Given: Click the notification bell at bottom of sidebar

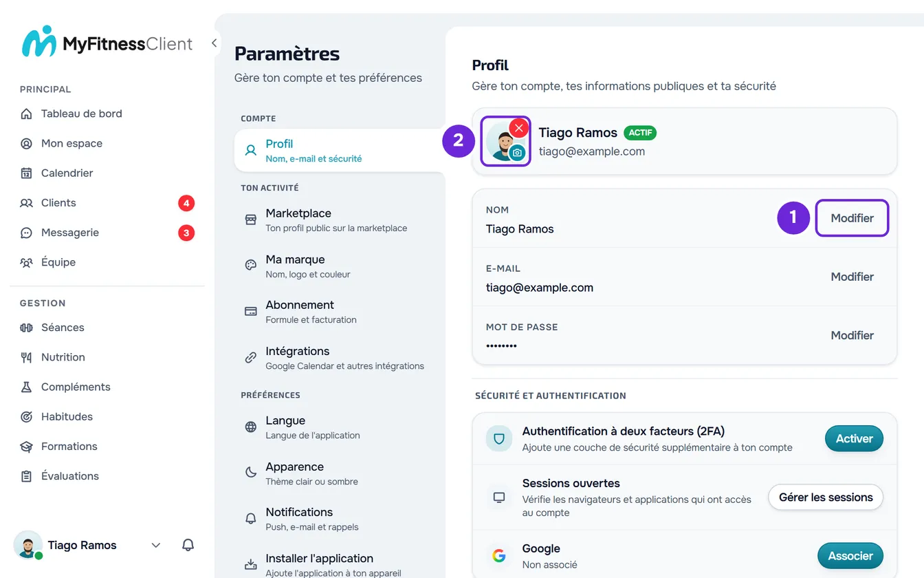Looking at the screenshot, I should [188, 545].
